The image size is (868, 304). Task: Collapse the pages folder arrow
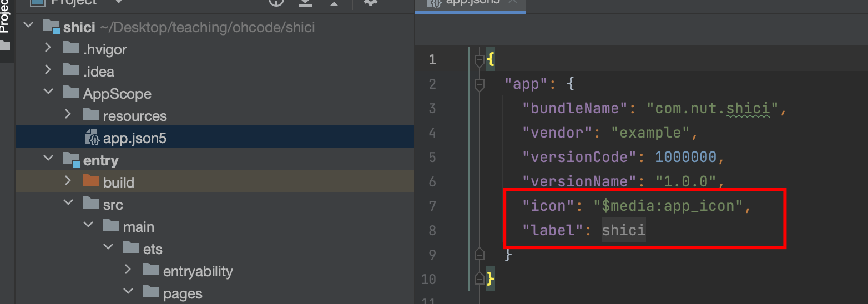click(129, 292)
